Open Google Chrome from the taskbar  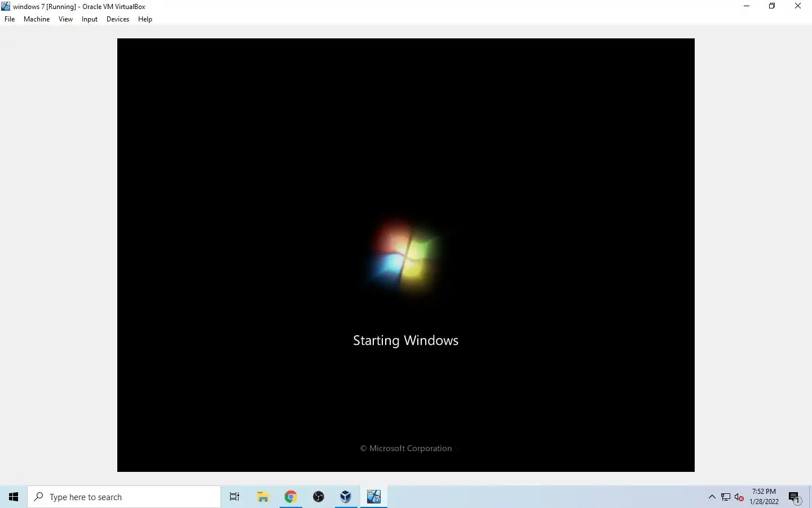coord(290,497)
